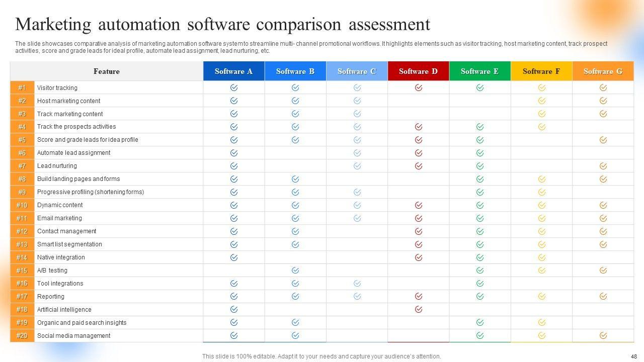
Task: Select the Software A column header
Action: 234,71
